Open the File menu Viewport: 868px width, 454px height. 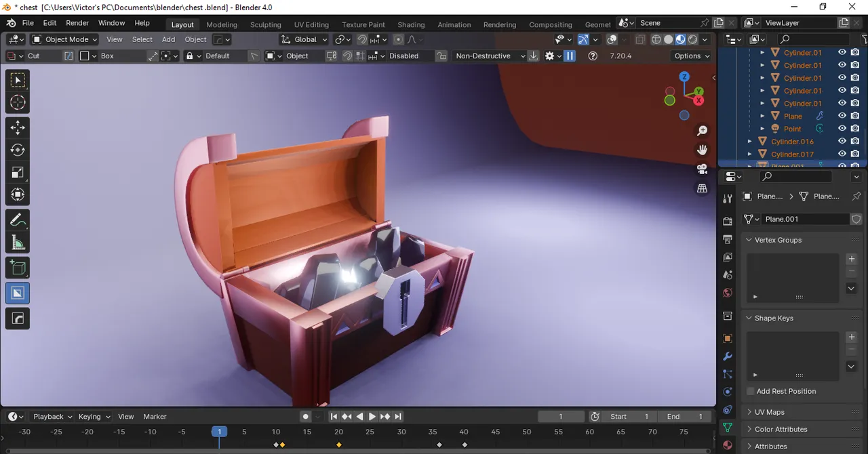click(28, 23)
